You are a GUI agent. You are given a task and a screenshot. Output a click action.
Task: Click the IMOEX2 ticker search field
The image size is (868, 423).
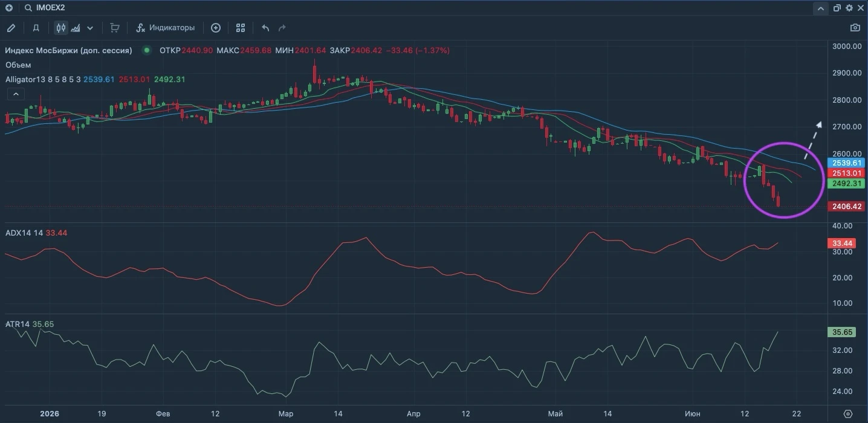pyautogui.click(x=51, y=8)
